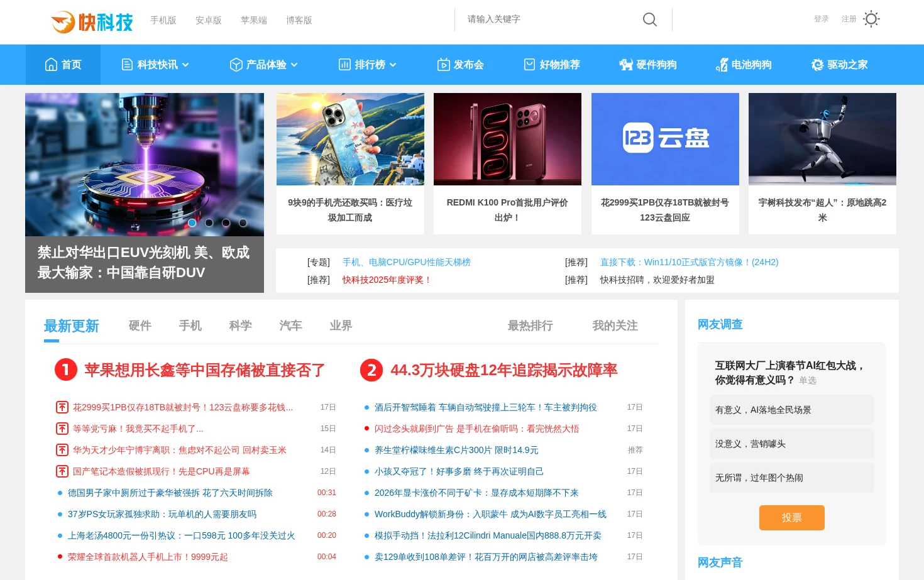Open the REDMI K100 Pro thumbnail
Screen dimensions: 924x580
[x=507, y=139]
